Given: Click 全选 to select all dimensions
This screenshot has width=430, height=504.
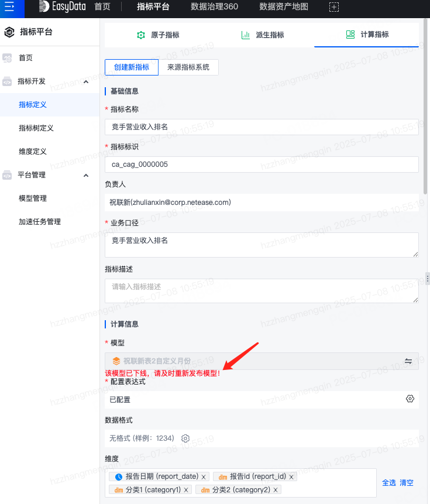Looking at the screenshot, I should click(x=389, y=483).
